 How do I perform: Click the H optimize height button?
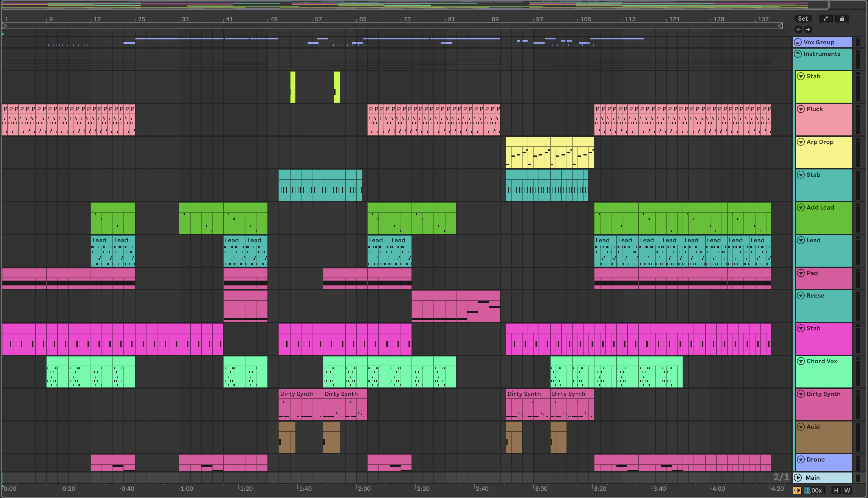click(836, 490)
